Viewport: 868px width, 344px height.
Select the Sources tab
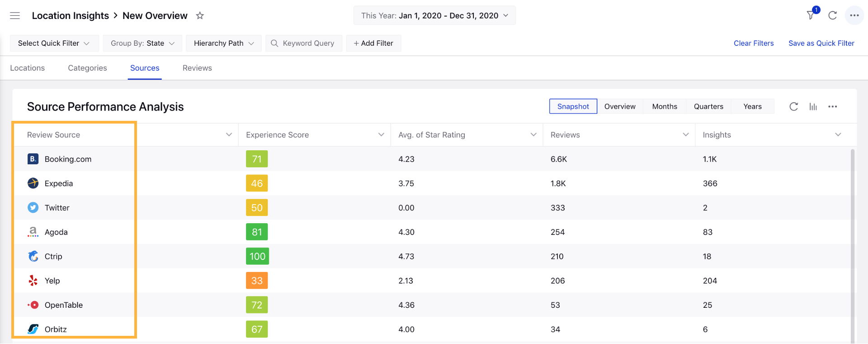point(145,68)
